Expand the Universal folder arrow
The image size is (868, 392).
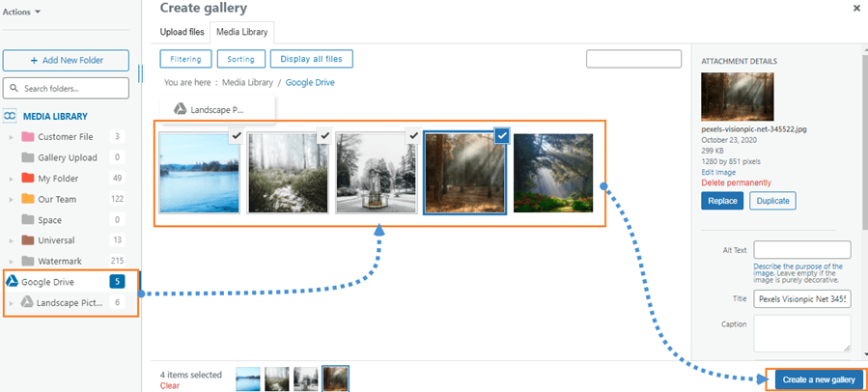pos(12,240)
